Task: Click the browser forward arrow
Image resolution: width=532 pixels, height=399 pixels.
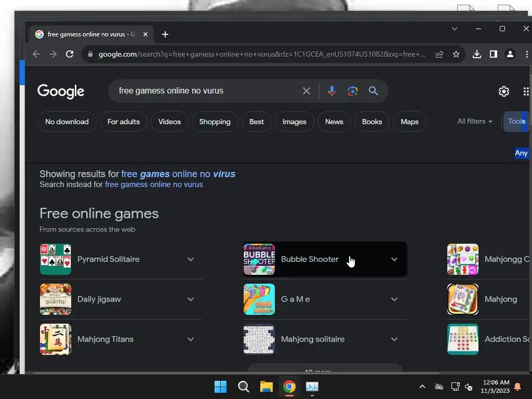Action: [x=53, y=54]
